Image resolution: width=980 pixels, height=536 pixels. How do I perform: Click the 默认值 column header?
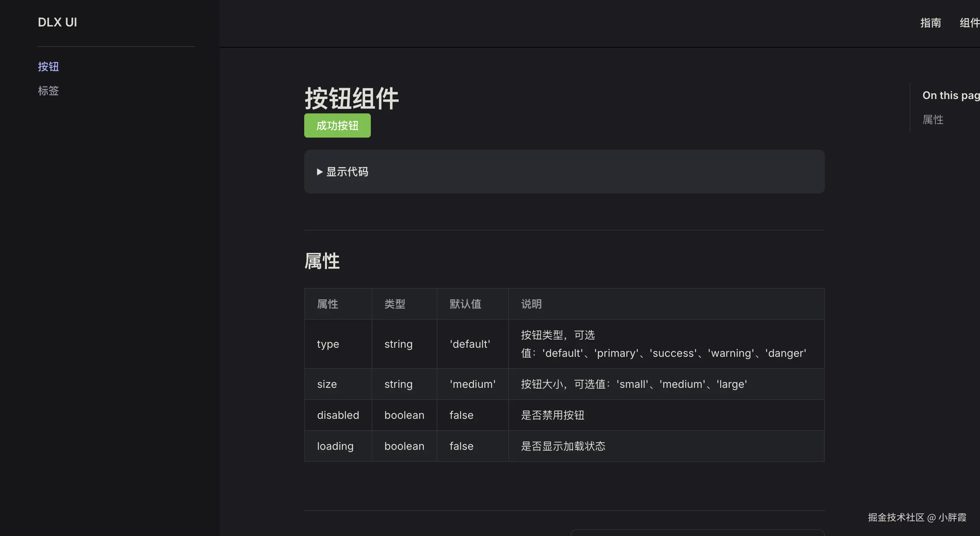pyautogui.click(x=465, y=304)
